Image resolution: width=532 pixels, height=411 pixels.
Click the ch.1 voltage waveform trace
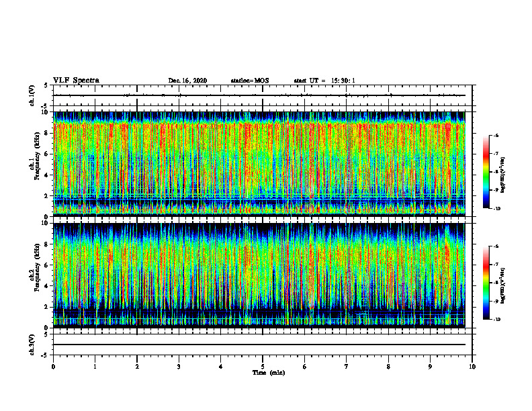click(259, 95)
